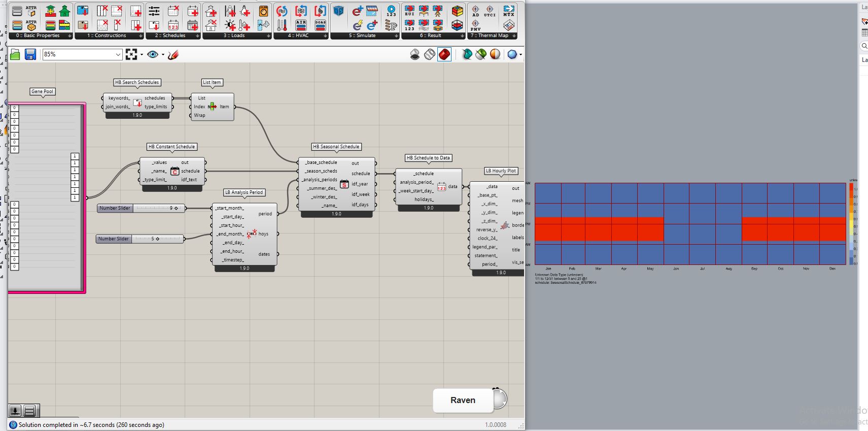Image resolution: width=868 pixels, height=431 pixels.
Task: Open the dropdown arrow next to the blue sphere icon
Action: [x=520, y=54]
